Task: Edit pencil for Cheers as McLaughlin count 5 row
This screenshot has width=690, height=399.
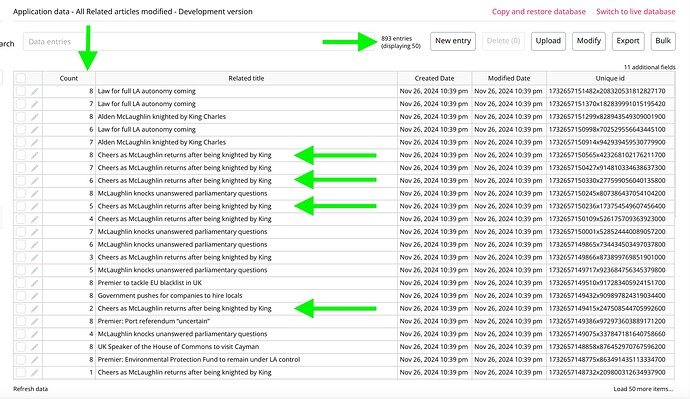Action: point(34,206)
